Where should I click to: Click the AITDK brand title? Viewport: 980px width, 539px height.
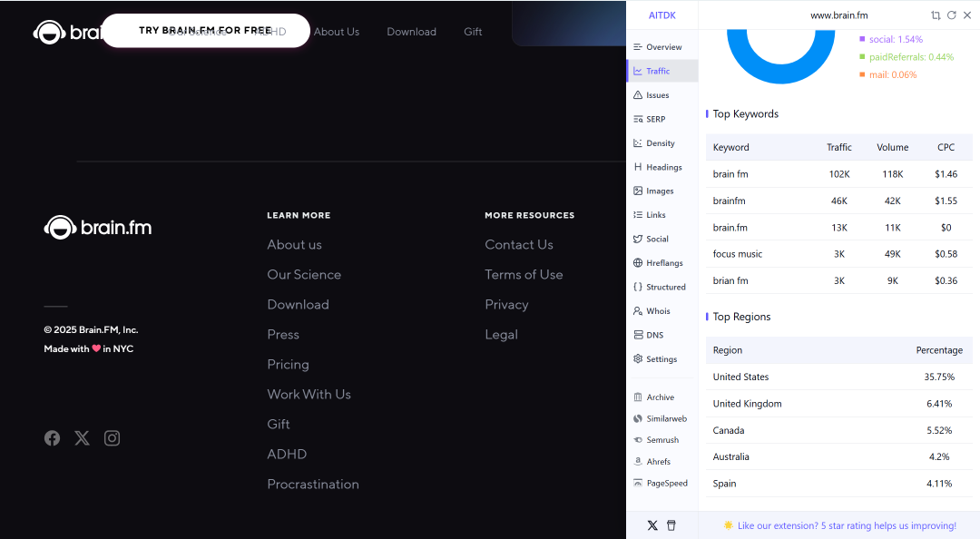click(661, 15)
